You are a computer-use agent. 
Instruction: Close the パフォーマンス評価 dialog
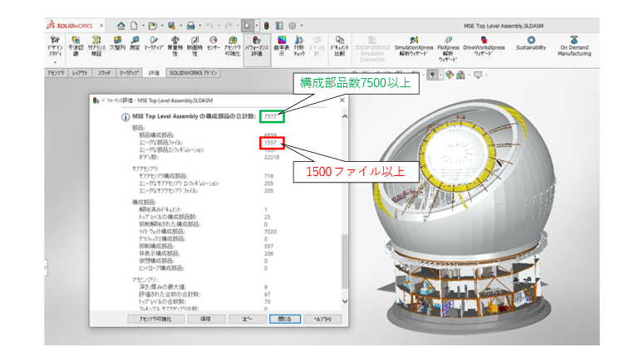[x=342, y=100]
